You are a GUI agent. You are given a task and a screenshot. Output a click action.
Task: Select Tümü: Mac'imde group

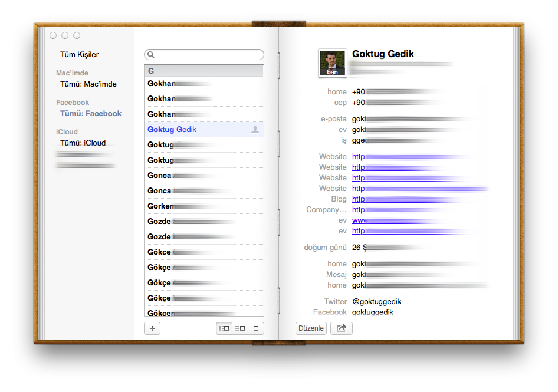pos(88,84)
